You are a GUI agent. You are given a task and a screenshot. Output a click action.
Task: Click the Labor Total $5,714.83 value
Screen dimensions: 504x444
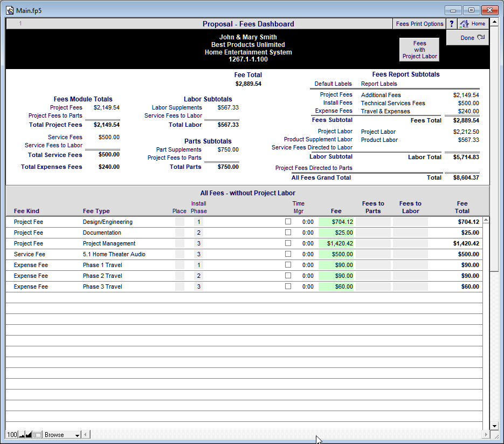[466, 157]
